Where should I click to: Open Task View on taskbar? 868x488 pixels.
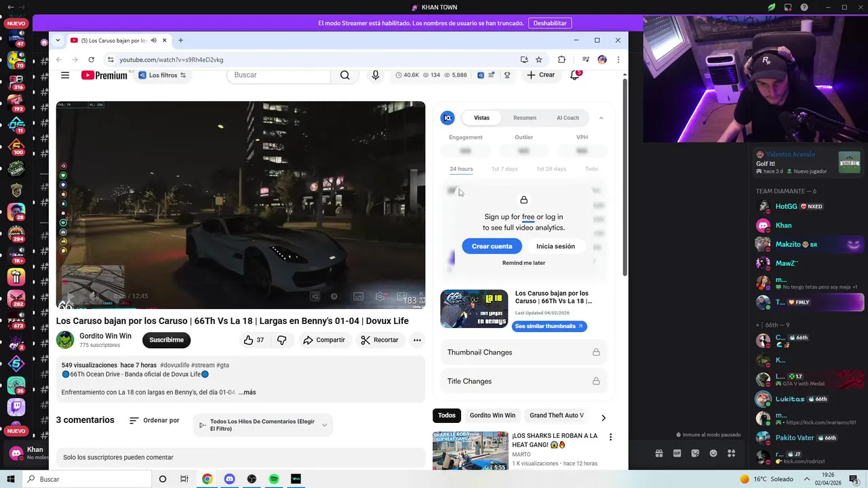click(x=184, y=479)
